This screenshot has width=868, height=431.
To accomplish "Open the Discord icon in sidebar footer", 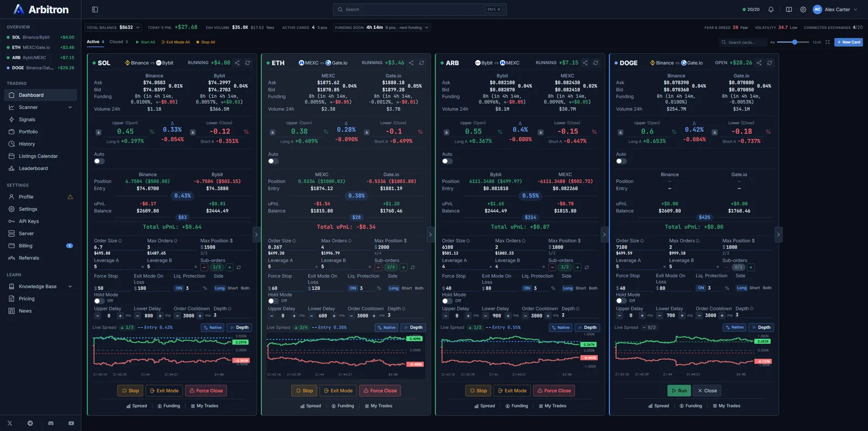I will pyautogui.click(x=50, y=423).
